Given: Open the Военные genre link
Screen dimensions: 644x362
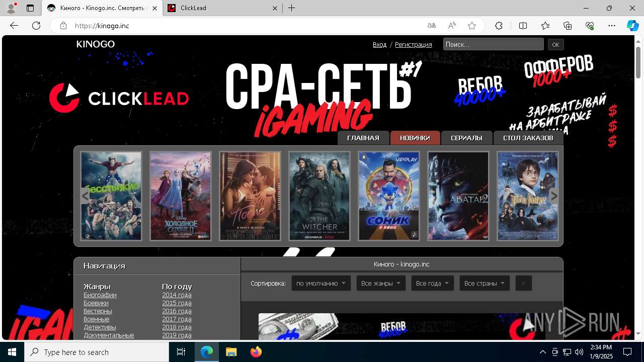Looking at the screenshot, I should click(97, 319).
